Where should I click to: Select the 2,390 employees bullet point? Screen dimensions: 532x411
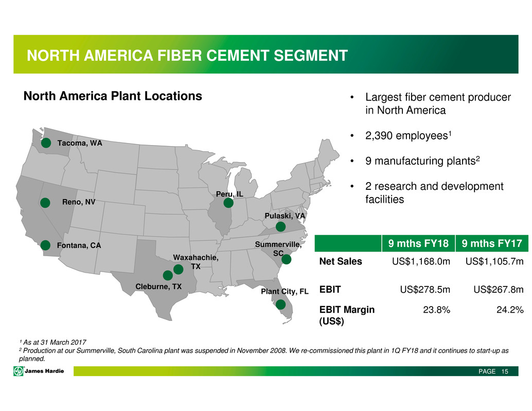(406, 138)
